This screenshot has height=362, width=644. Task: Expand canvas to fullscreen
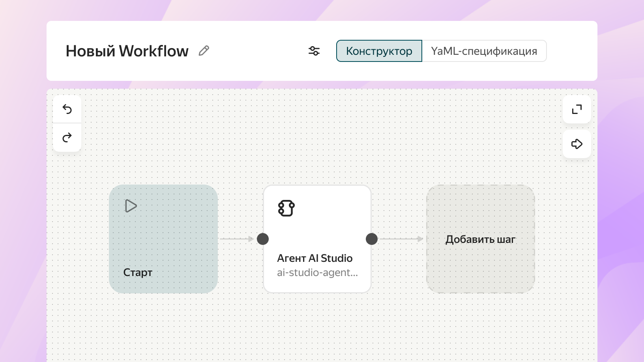coord(577,109)
